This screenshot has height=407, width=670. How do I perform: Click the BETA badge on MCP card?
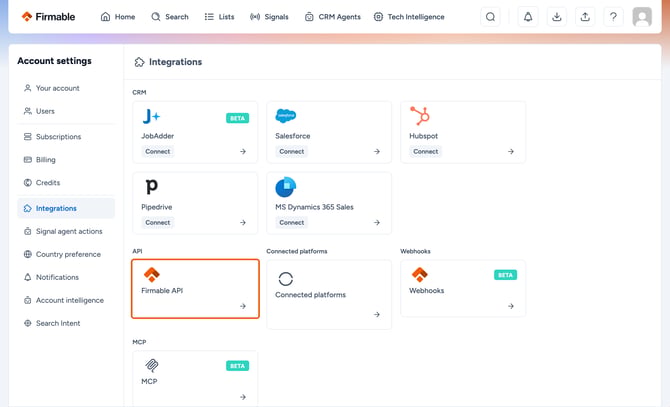tap(238, 366)
